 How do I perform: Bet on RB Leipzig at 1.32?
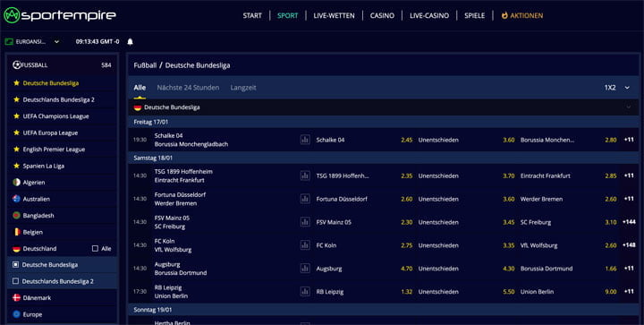coord(364,292)
